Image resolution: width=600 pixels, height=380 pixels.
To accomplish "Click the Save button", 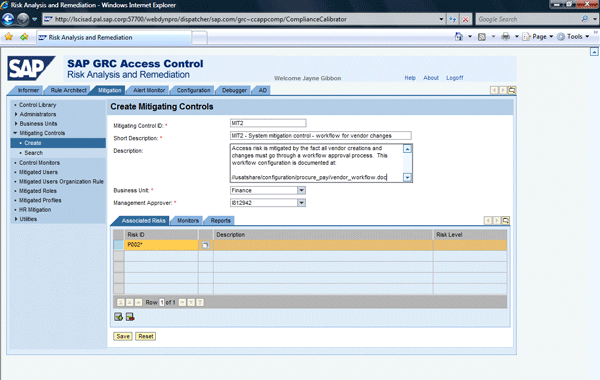I will (123, 336).
